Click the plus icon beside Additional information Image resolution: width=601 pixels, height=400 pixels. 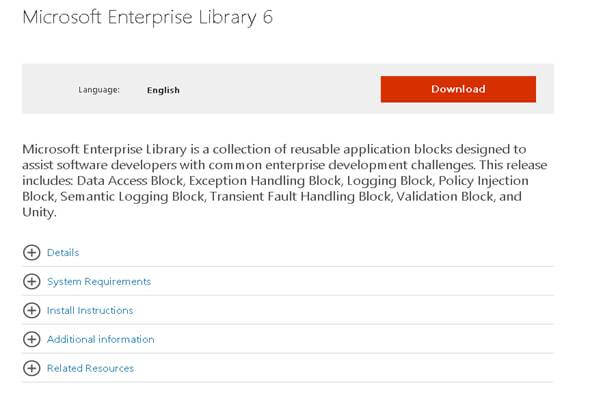pos(31,340)
